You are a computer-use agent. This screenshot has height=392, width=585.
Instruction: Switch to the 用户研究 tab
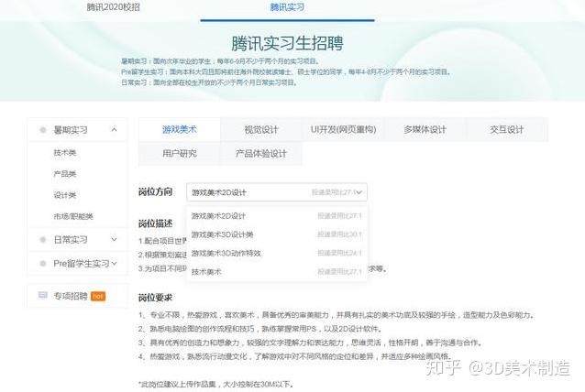pyautogui.click(x=180, y=153)
